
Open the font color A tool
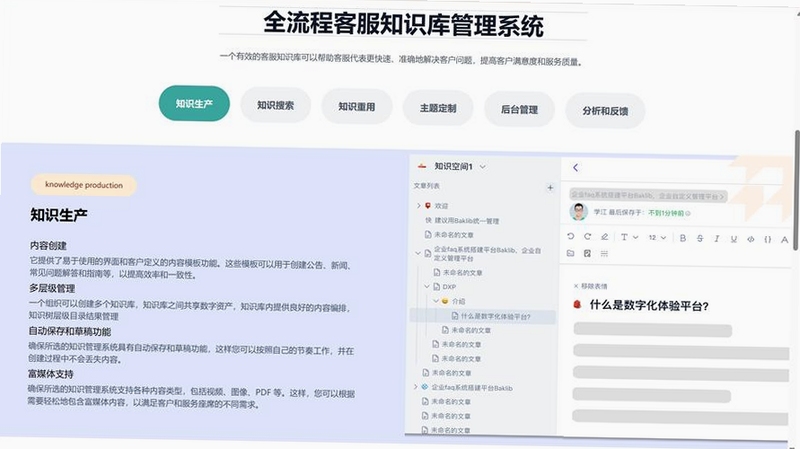(784, 240)
